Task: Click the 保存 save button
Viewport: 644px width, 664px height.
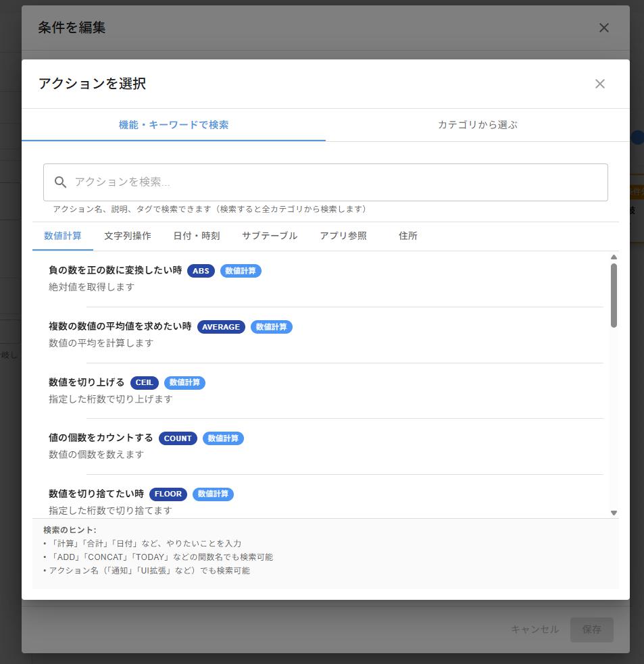Action: click(x=591, y=629)
